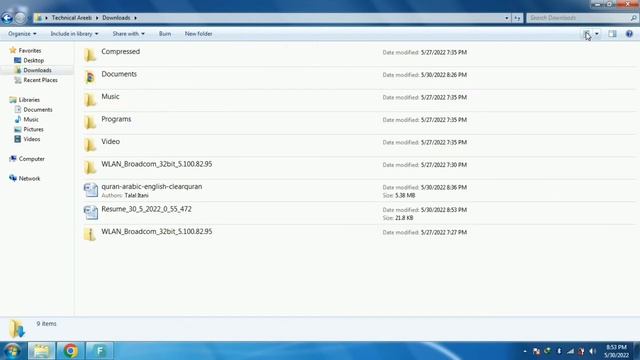Open Recent Places in Favorites
Viewport: 640px width, 360px height.
[40, 80]
